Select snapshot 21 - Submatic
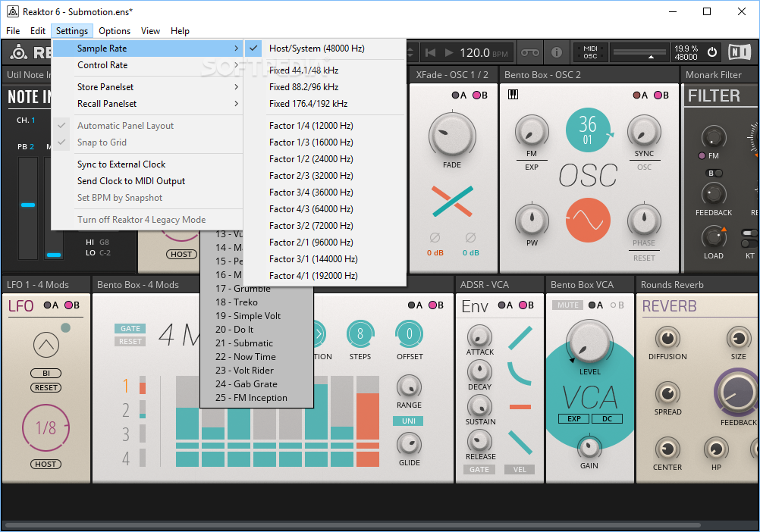 point(256,343)
